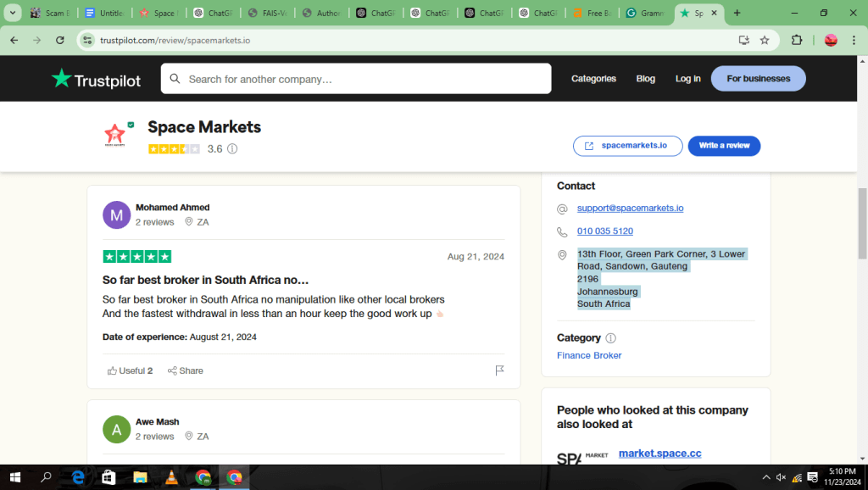Click Awe Mash's green avatar
868x490 pixels.
coord(116,429)
